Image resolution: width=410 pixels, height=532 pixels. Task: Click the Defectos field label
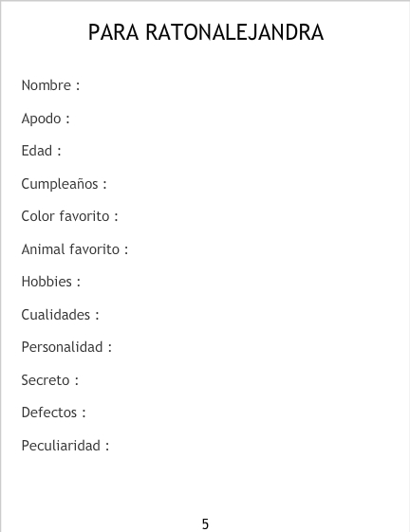[x=53, y=413]
